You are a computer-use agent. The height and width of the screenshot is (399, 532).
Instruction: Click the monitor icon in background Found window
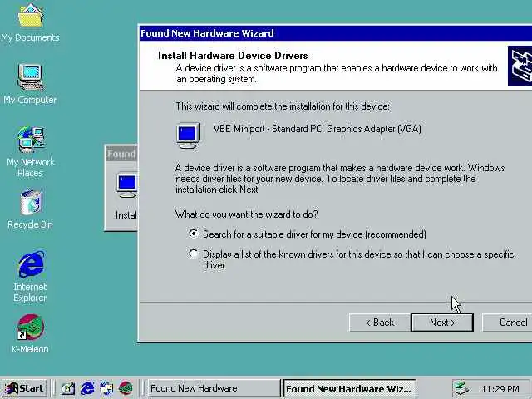[127, 185]
